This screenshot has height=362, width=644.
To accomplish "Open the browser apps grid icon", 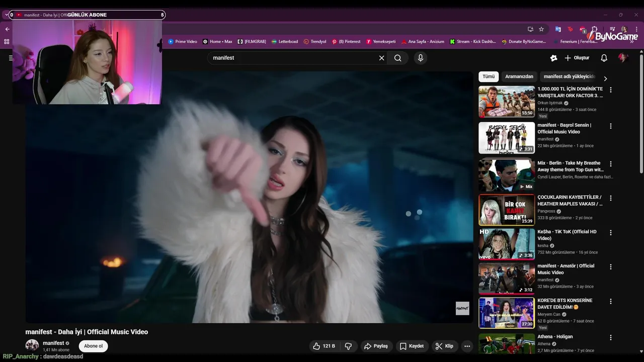I will 7,42.
